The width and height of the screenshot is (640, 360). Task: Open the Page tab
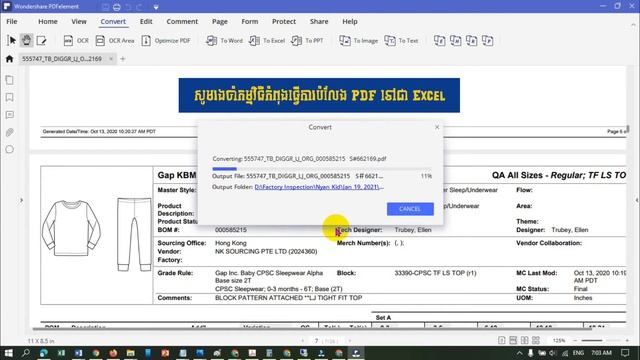[220, 21]
